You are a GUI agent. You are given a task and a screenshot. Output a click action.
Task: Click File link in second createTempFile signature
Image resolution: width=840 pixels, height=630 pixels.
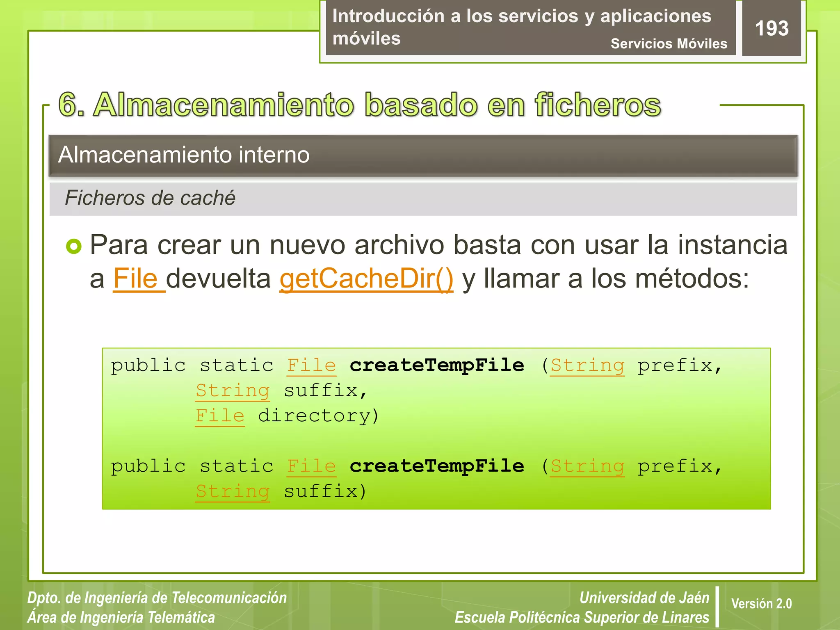(x=312, y=466)
